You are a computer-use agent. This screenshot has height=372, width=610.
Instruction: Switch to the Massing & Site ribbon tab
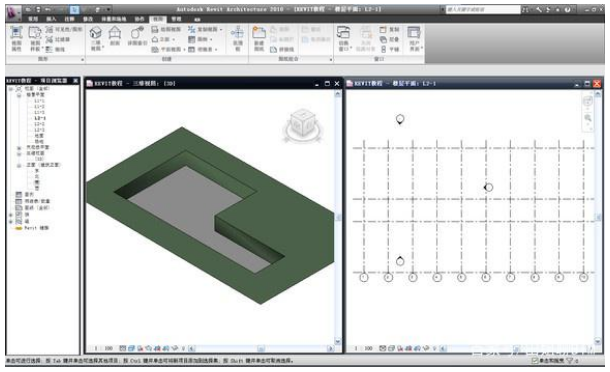(114, 19)
